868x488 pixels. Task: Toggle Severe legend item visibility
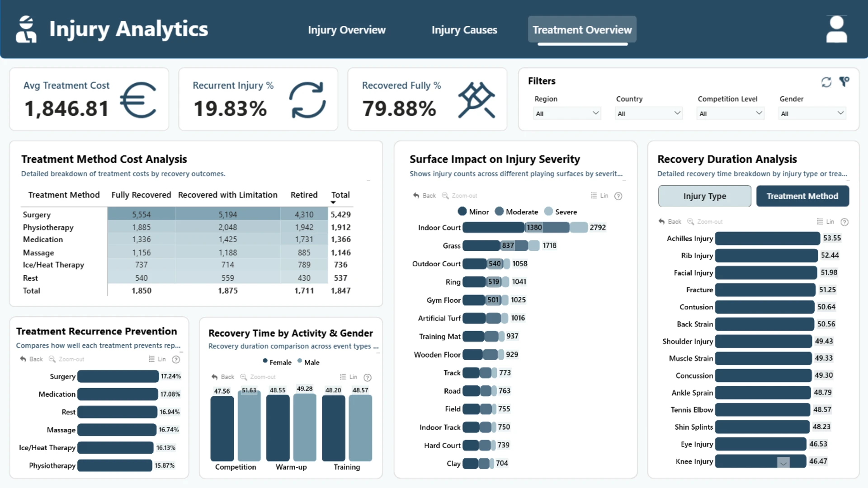561,211
